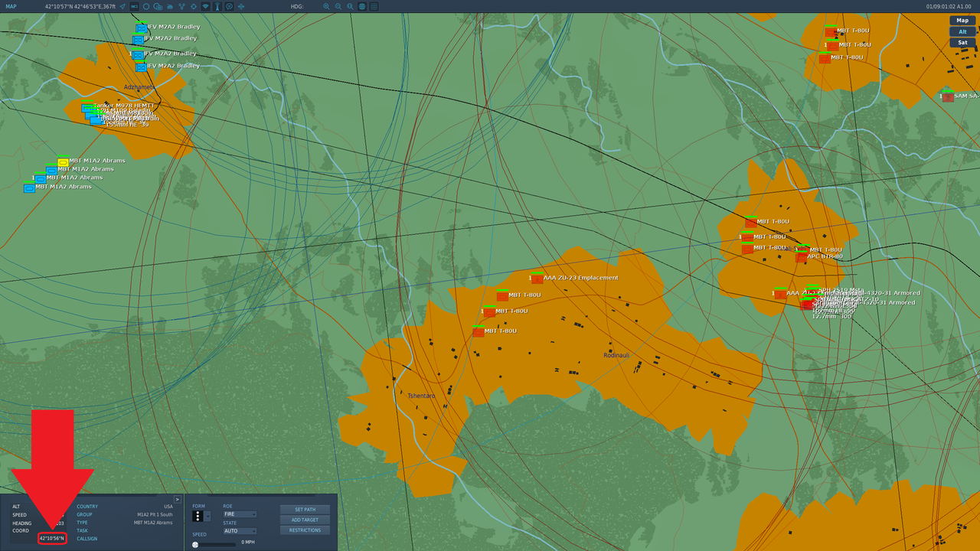Click the 0 MPH speed value

[248, 542]
